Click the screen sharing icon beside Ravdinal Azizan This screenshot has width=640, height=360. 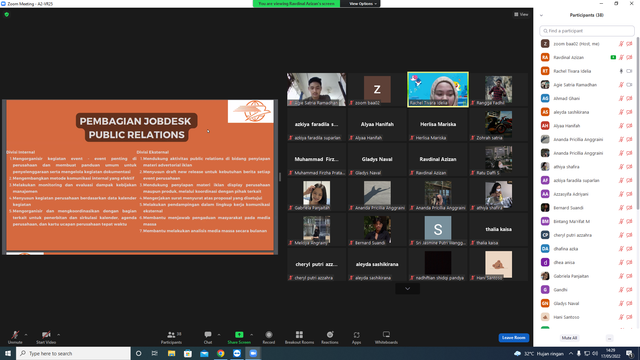point(613,58)
